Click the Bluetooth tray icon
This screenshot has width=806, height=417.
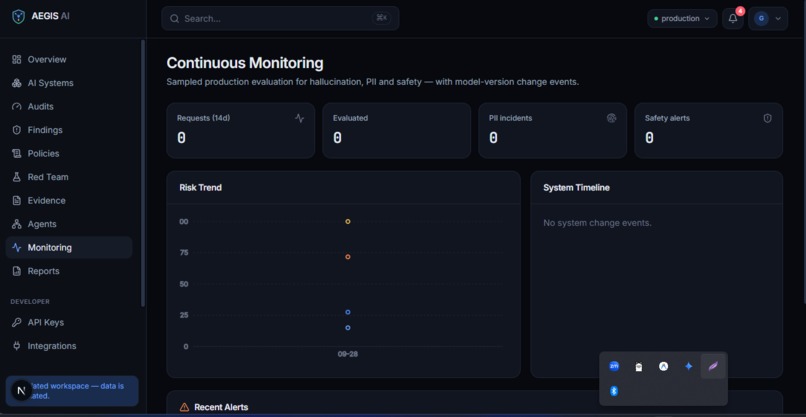[x=614, y=391]
